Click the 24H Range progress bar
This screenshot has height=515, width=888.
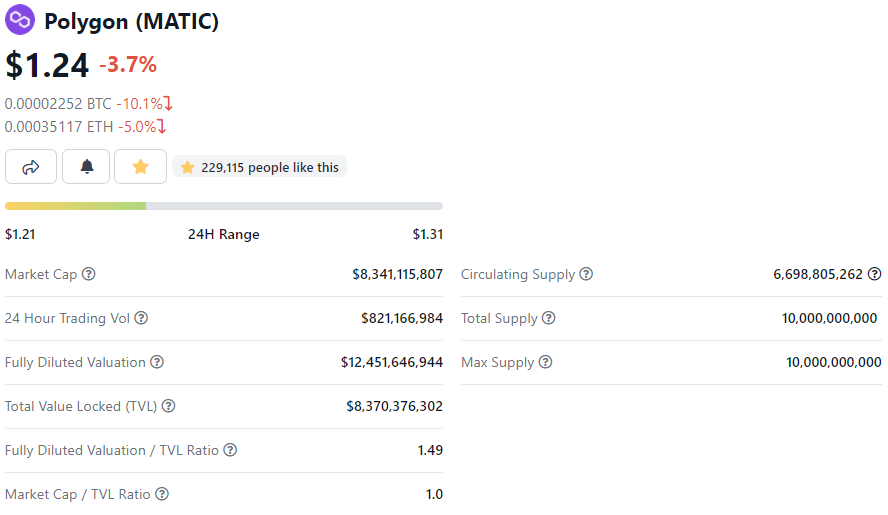[x=223, y=206]
